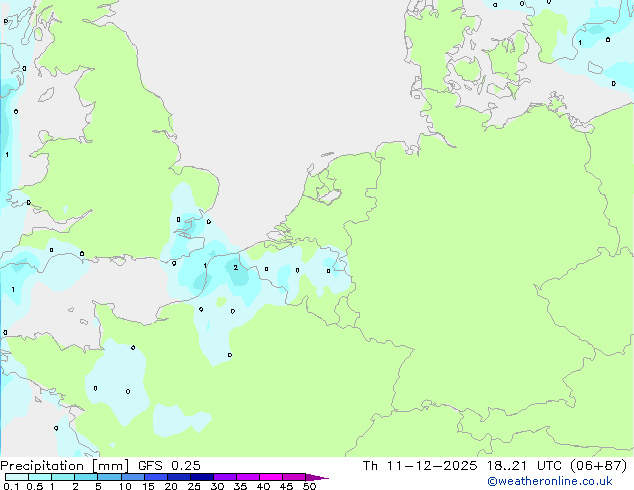This screenshot has height=490, width=634.
Task: Click the 45–50 mm legend color box
Action: pos(294,477)
